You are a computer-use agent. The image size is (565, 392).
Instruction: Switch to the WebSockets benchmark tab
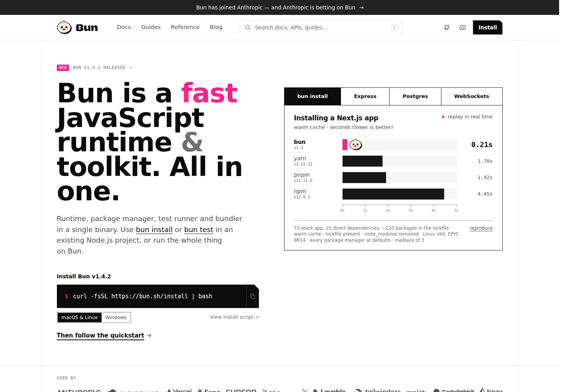472,96
